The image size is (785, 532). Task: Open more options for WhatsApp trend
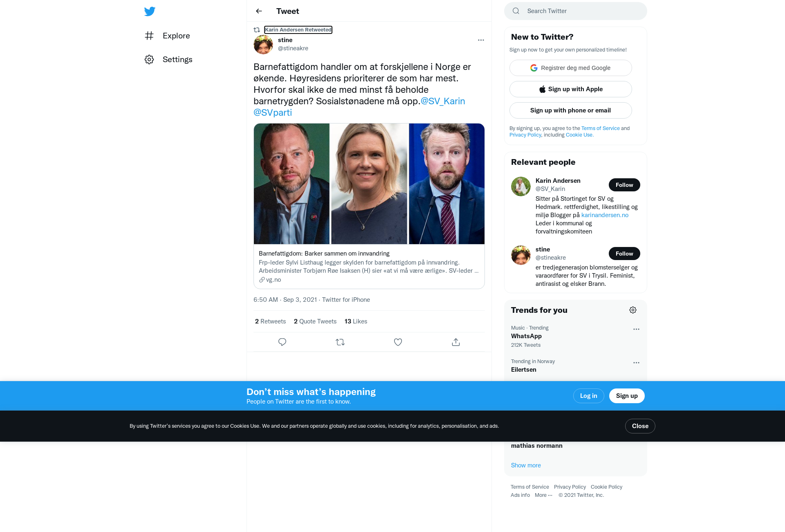[x=636, y=329]
